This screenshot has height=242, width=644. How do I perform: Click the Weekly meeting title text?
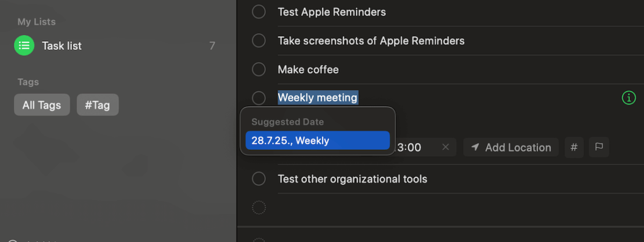click(317, 97)
